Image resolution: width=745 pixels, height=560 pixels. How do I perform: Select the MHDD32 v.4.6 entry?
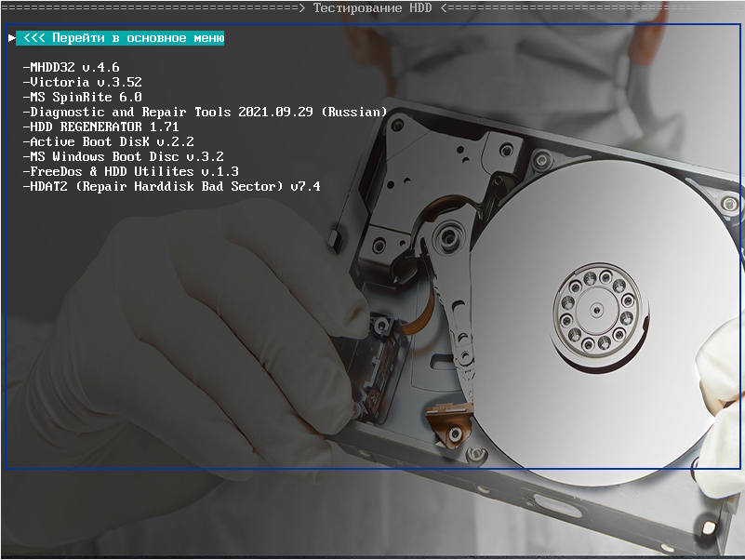pos(73,67)
